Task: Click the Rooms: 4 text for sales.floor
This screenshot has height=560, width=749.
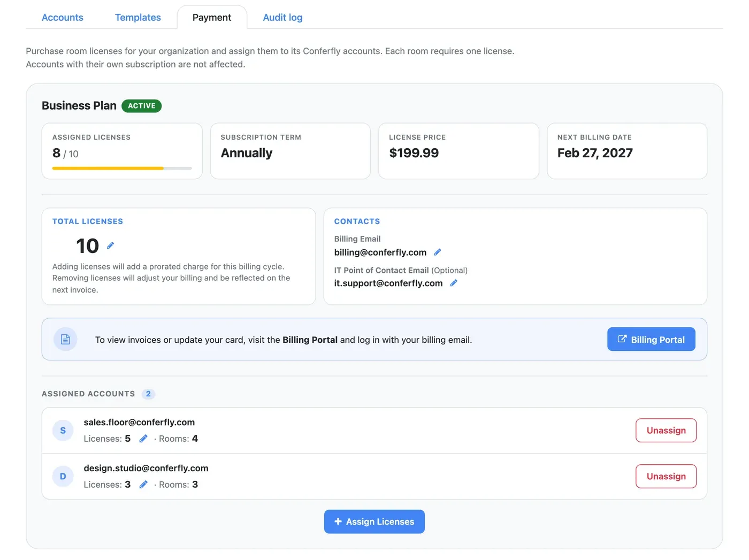Action: (x=178, y=439)
